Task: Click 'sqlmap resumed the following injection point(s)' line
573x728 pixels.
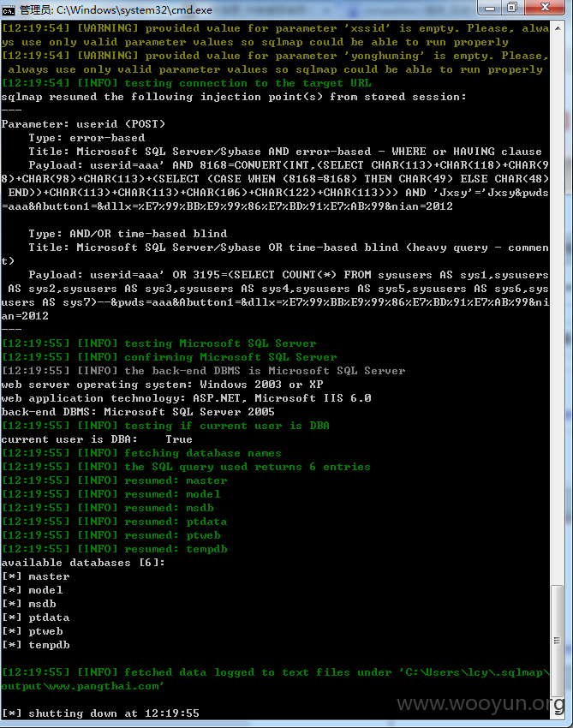Action: [x=234, y=97]
